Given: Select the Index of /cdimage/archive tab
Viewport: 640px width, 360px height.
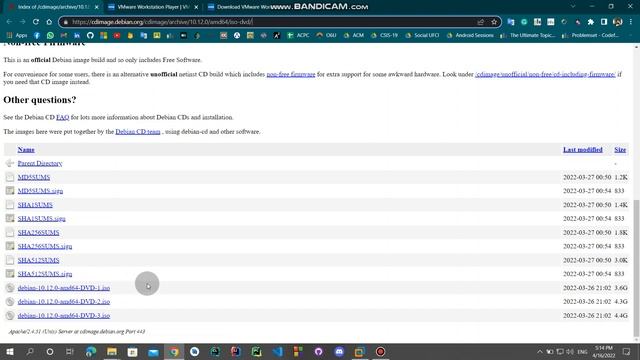Looking at the screenshot, I should [x=53, y=7].
